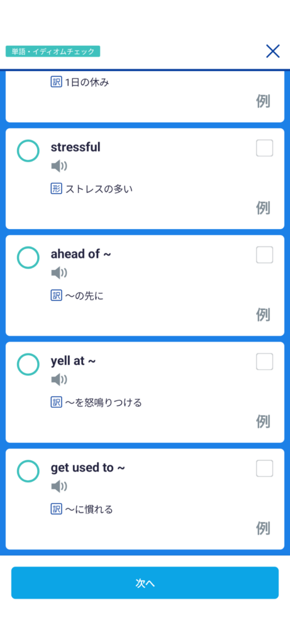Tap the 形 icon under stressful
This screenshot has height=644, width=290.
(x=56, y=189)
